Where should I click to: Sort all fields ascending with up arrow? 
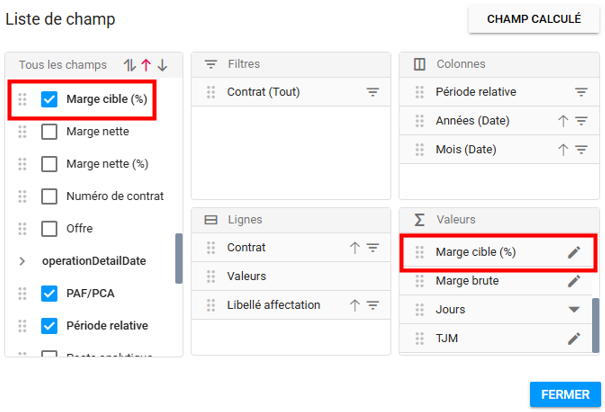coord(146,65)
